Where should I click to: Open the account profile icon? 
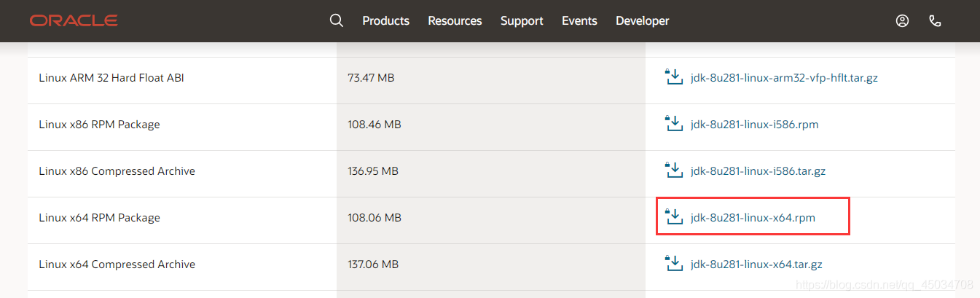[902, 21]
